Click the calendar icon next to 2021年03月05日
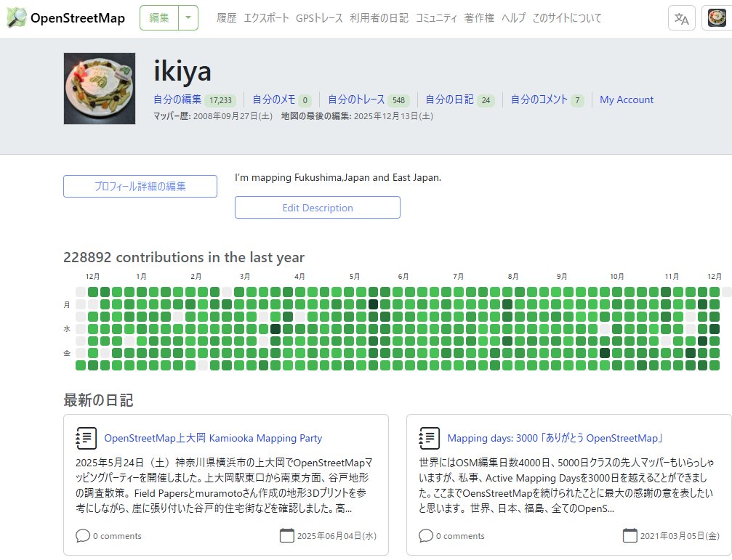Screen dimensions: 732x560 point(630,535)
